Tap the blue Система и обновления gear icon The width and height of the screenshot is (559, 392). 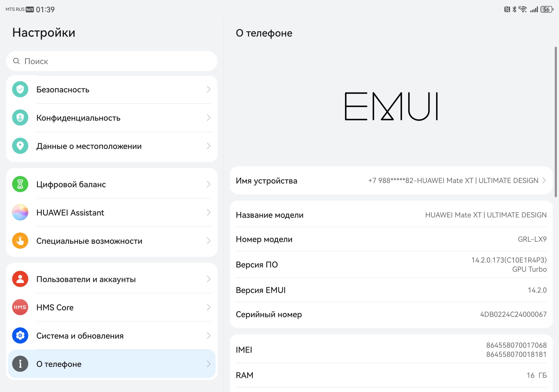[x=20, y=335]
